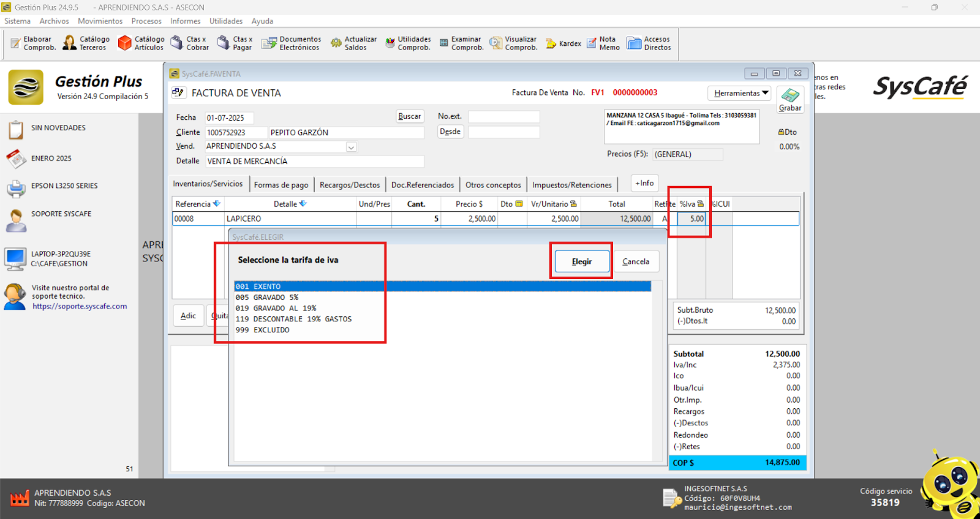The height and width of the screenshot is (519, 980).
Task: Click the Referencia column sort arrow
Action: click(x=217, y=204)
